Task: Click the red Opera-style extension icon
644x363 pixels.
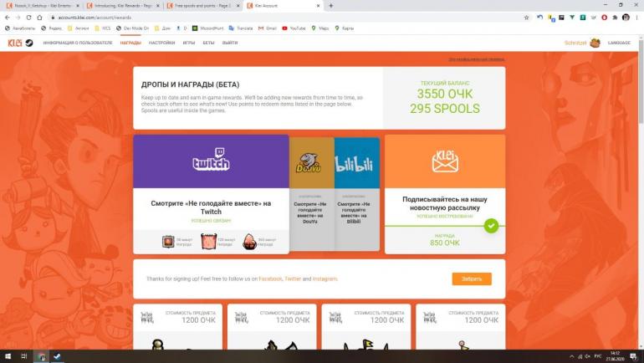Action: coord(604,18)
